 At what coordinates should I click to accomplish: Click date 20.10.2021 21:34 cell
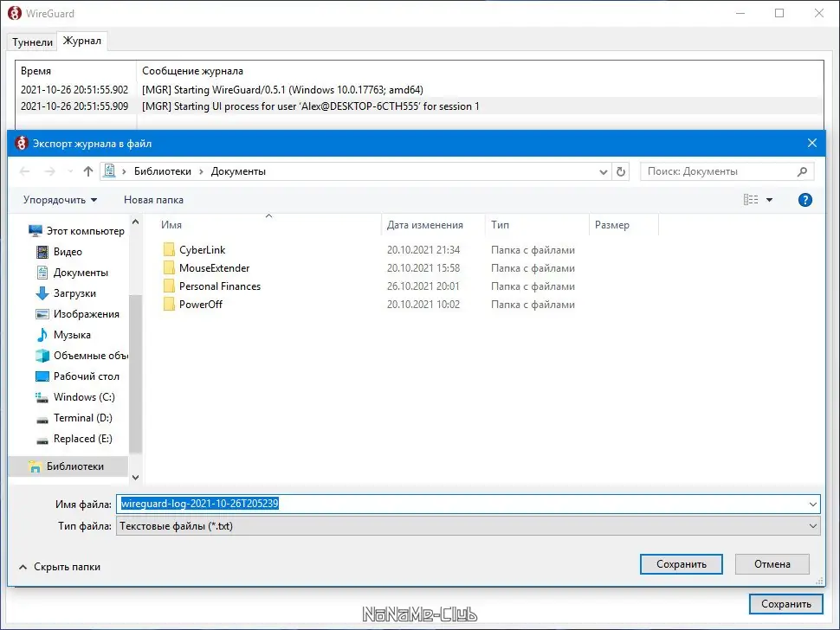(423, 250)
